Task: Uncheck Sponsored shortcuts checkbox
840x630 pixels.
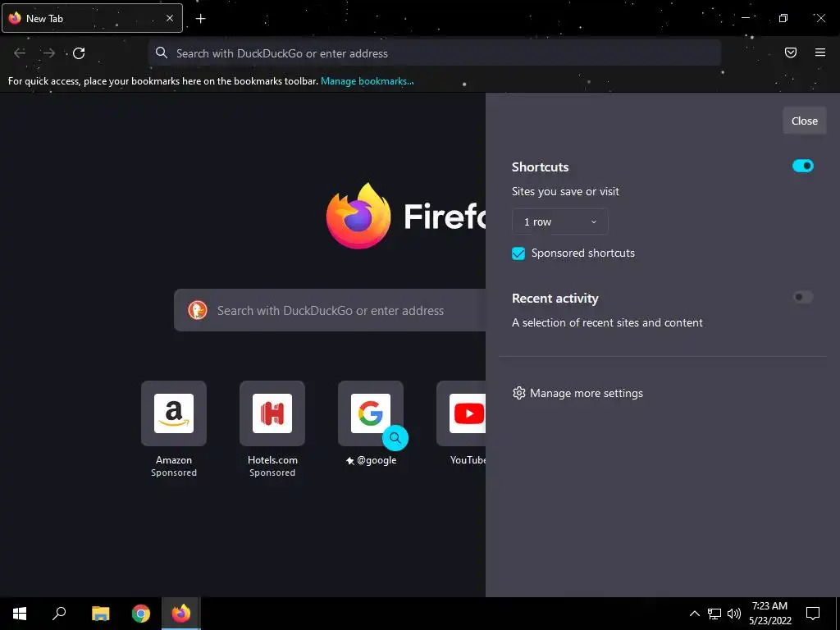Action: 518,253
